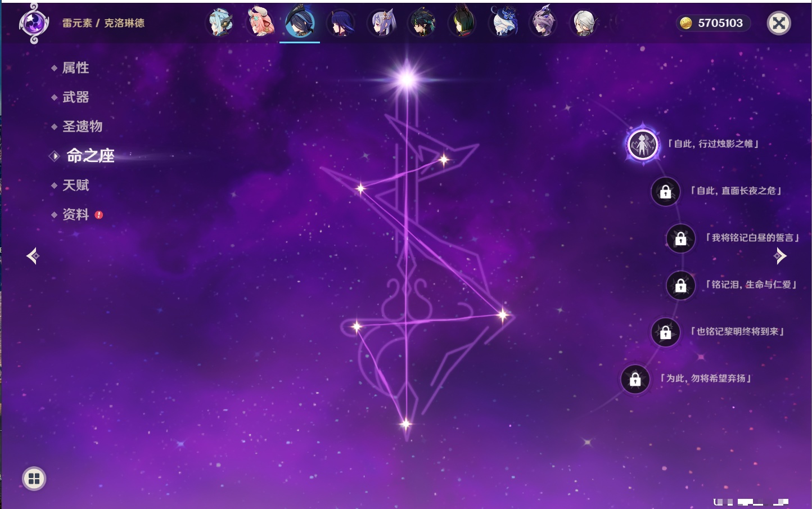Switch to the 武器 weapon tab
The image size is (812, 509).
click(x=75, y=97)
